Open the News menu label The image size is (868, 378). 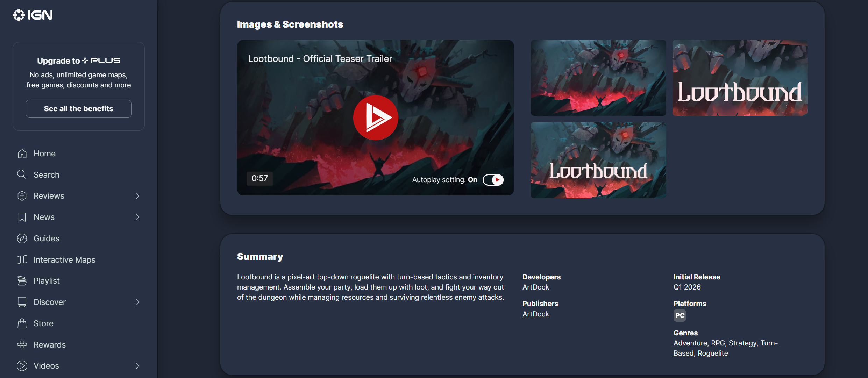click(44, 217)
